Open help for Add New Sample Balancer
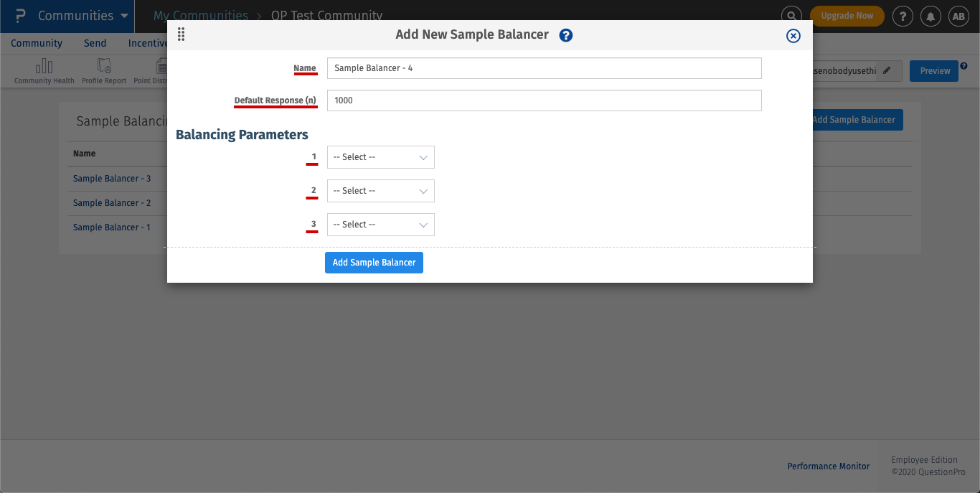 point(566,35)
